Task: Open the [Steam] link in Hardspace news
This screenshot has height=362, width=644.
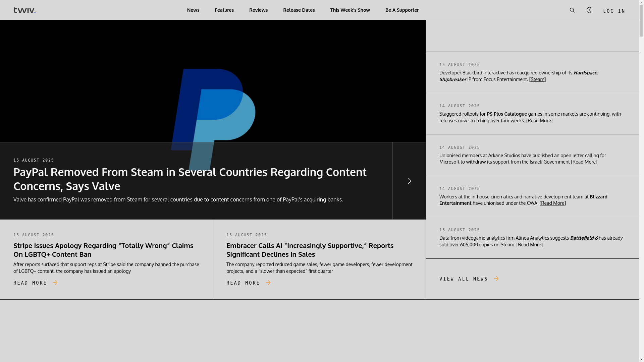Action: [537, 79]
